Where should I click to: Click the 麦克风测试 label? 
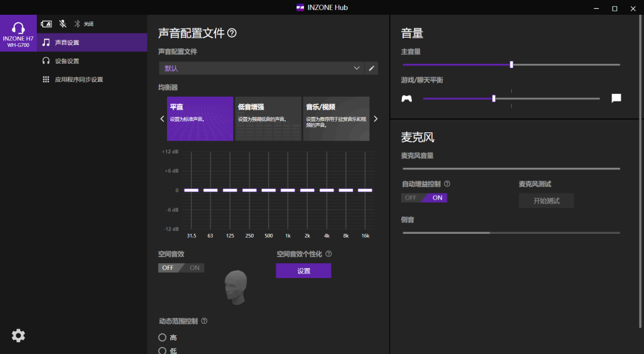click(535, 184)
